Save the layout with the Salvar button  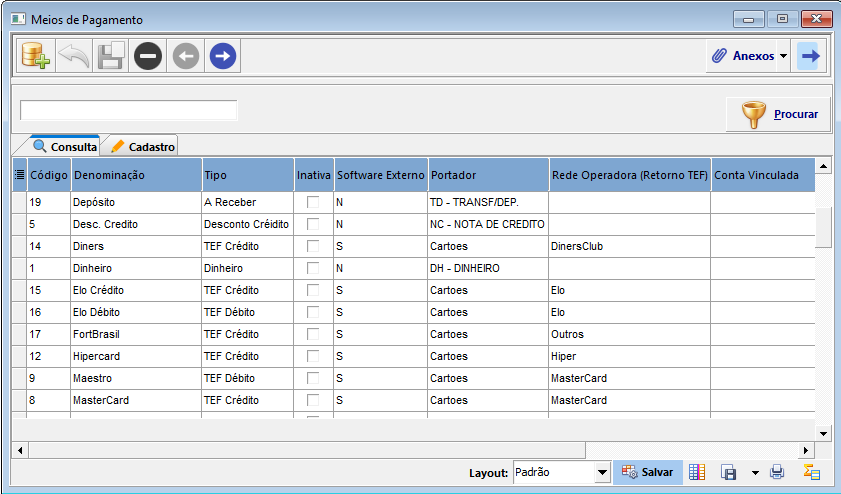pos(647,473)
